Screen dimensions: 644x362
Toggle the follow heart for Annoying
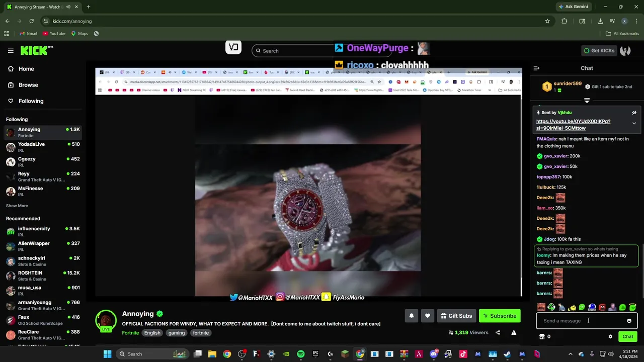click(427, 316)
